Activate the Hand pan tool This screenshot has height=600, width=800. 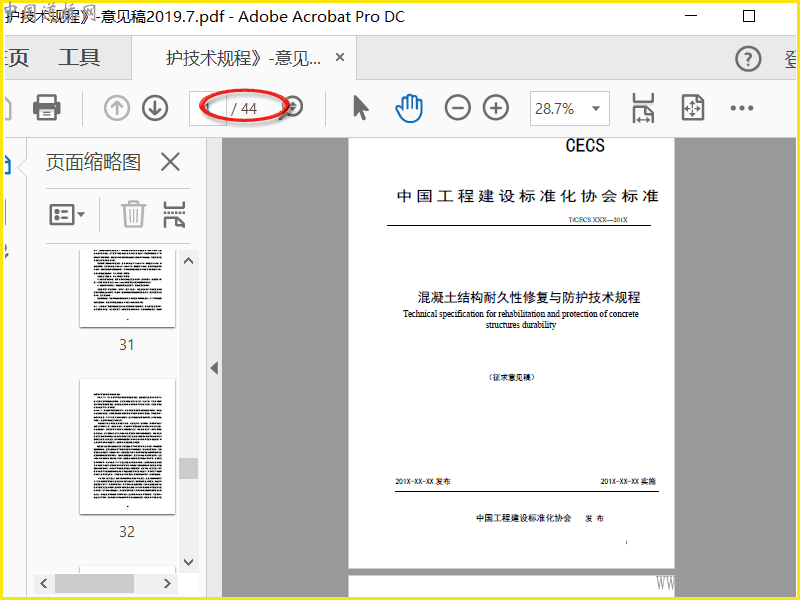[409, 108]
